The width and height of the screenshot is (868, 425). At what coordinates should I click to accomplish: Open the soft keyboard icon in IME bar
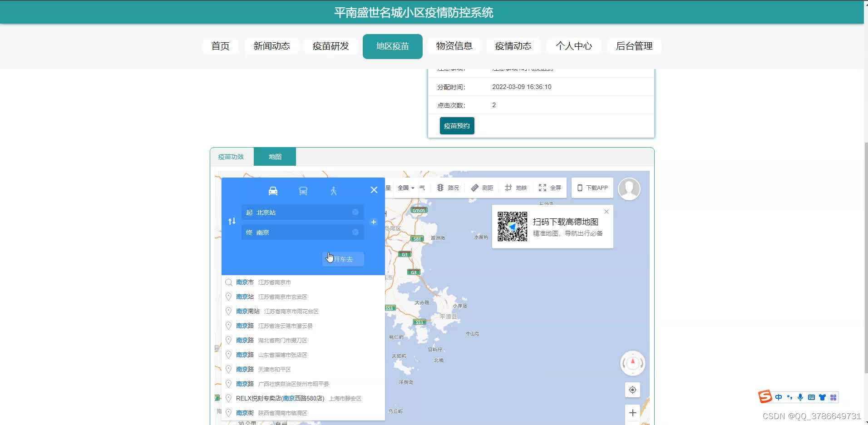point(811,397)
